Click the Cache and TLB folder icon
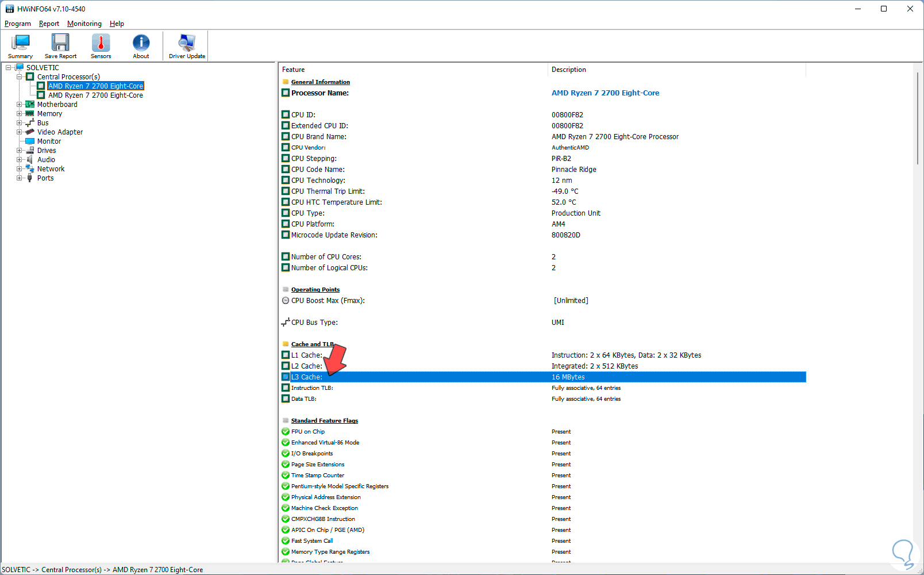Viewport: 924px width, 575px height. point(286,344)
